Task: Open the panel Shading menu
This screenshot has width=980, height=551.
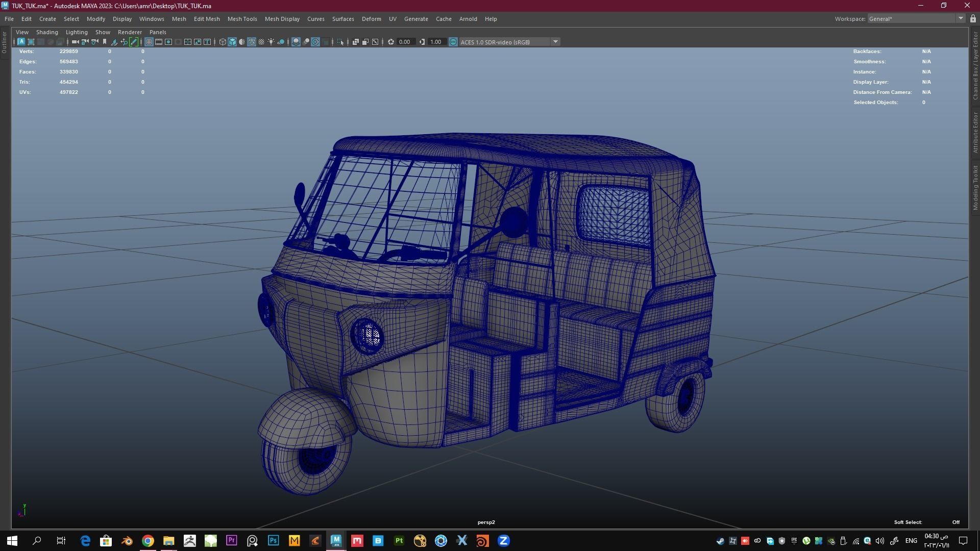Action: click(47, 32)
